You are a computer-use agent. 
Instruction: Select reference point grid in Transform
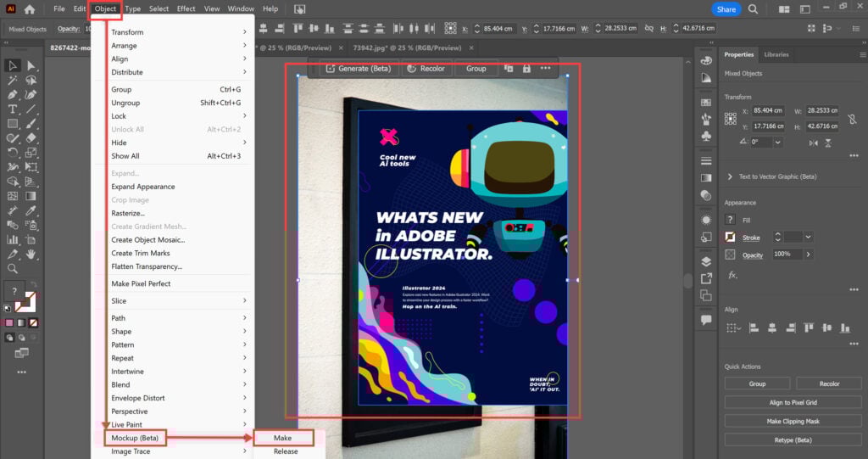click(x=730, y=119)
